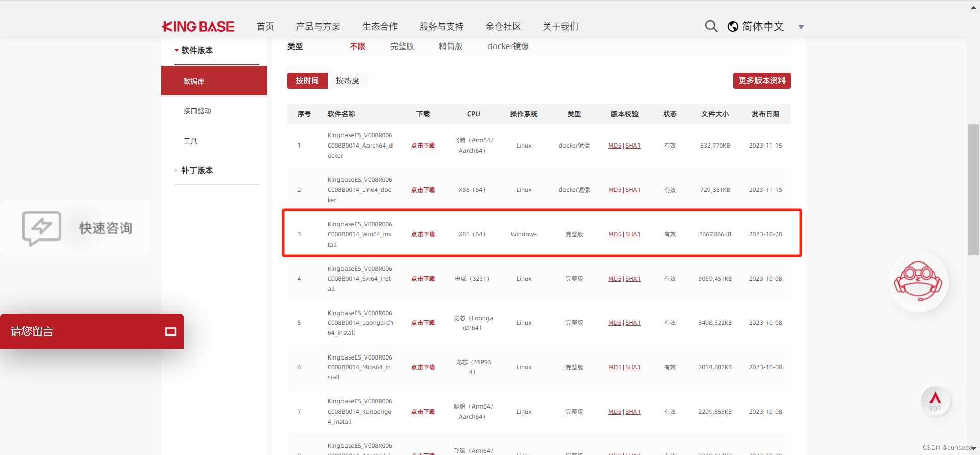The image size is (980, 455).
Task: Open the 生态合作 menu
Action: (x=380, y=27)
